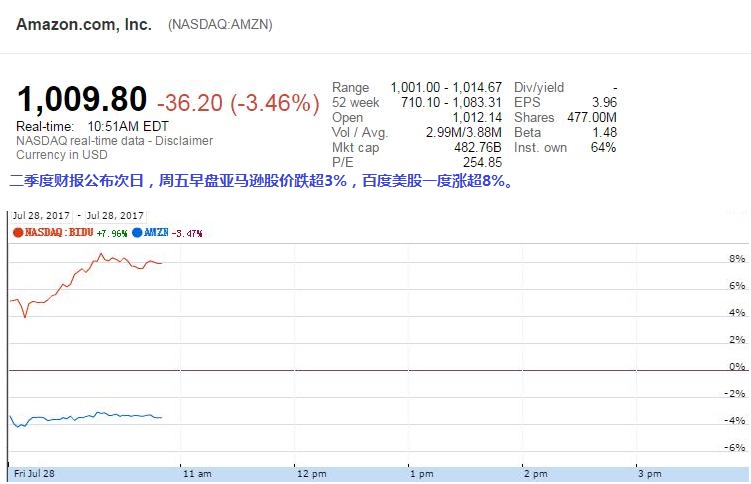This screenshot has height=484, width=751.
Task: Click the 0% y-axis label
Action: (737, 367)
